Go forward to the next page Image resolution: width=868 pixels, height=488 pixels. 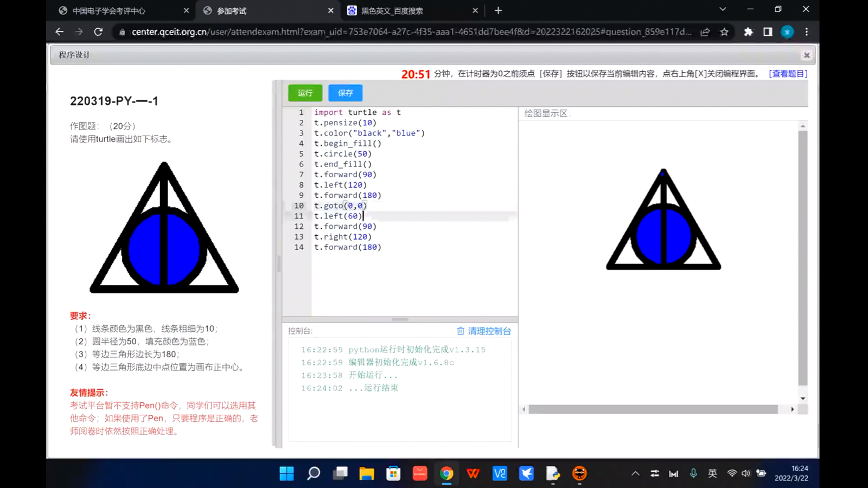(79, 32)
